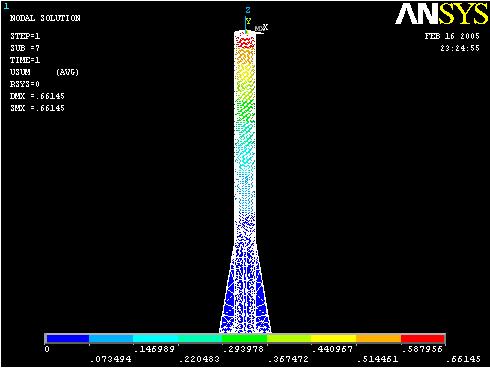Select the cyan legend color band

pyautogui.click(x=155, y=339)
